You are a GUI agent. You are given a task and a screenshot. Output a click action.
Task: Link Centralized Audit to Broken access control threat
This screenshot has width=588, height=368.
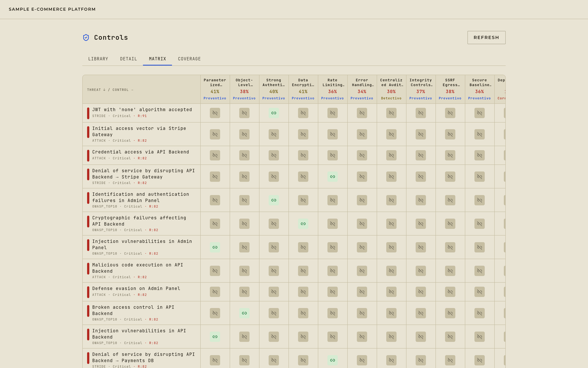coord(391,313)
